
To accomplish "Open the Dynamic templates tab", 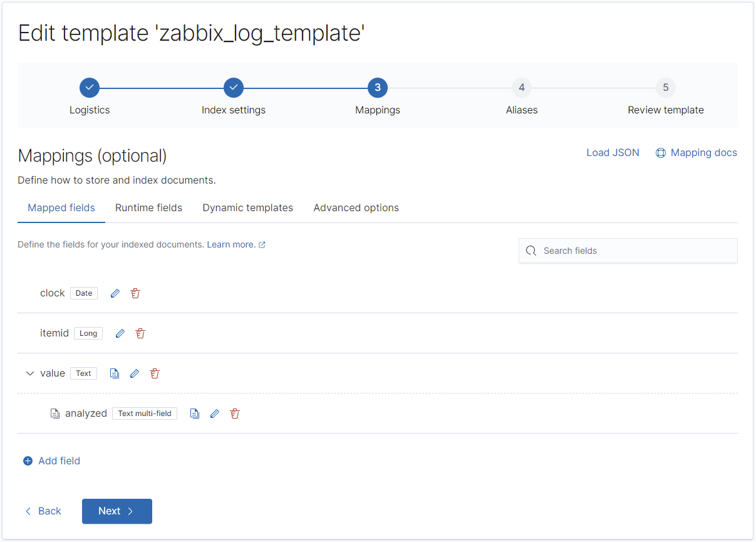I will click(x=247, y=207).
